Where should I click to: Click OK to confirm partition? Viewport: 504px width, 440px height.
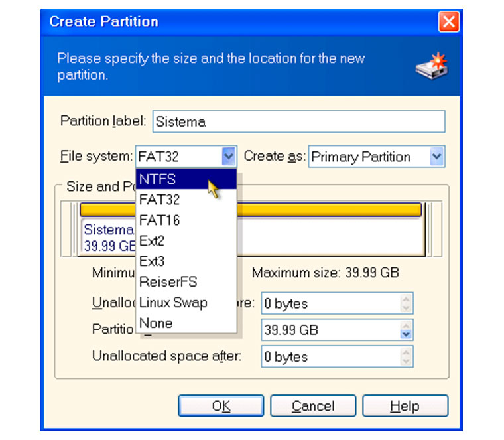click(221, 406)
